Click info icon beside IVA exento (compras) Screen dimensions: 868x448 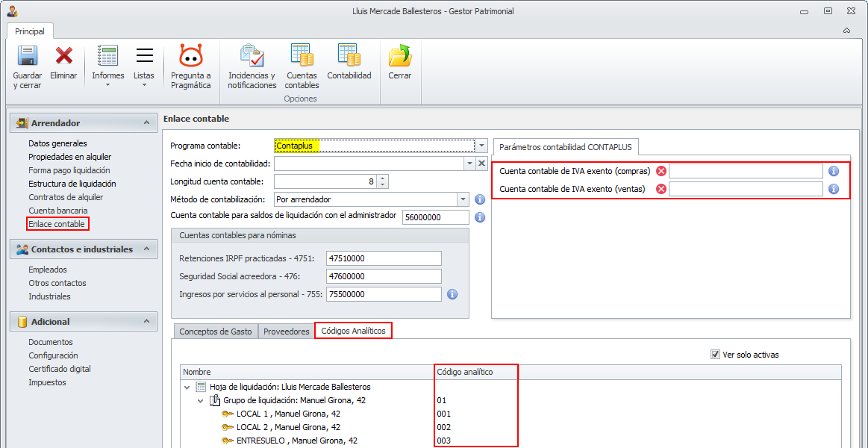click(834, 171)
